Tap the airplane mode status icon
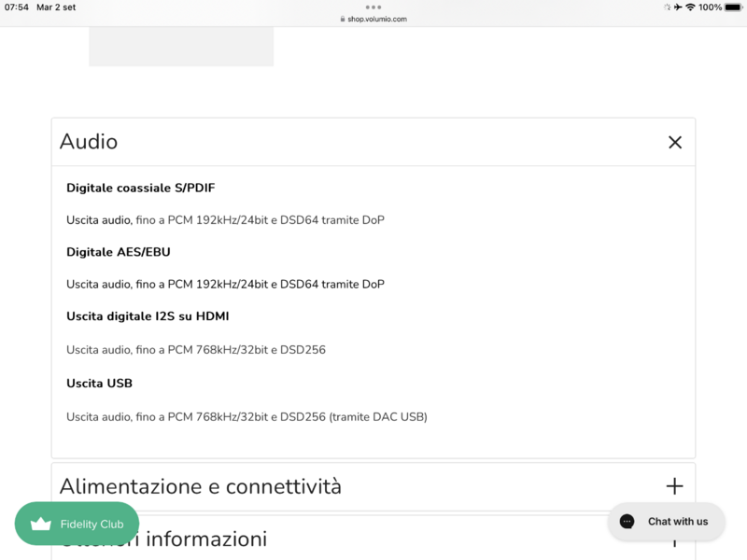The image size is (747, 560). coord(678,7)
